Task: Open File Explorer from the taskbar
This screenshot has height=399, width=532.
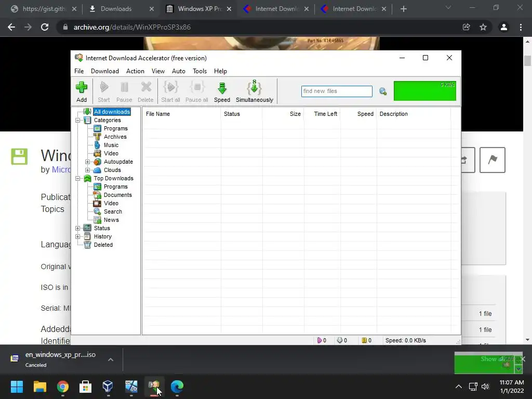Action: [x=39, y=387]
